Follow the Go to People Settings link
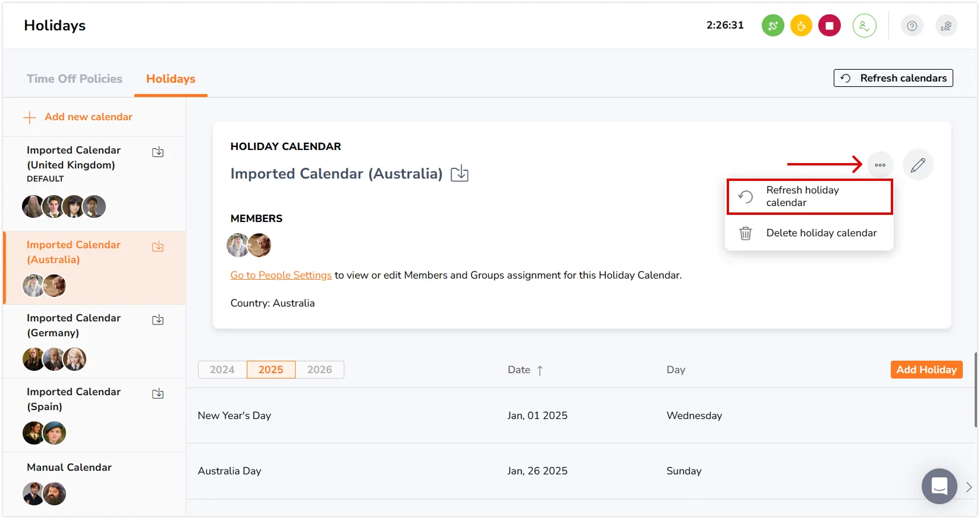The width and height of the screenshot is (980, 519). click(x=281, y=275)
